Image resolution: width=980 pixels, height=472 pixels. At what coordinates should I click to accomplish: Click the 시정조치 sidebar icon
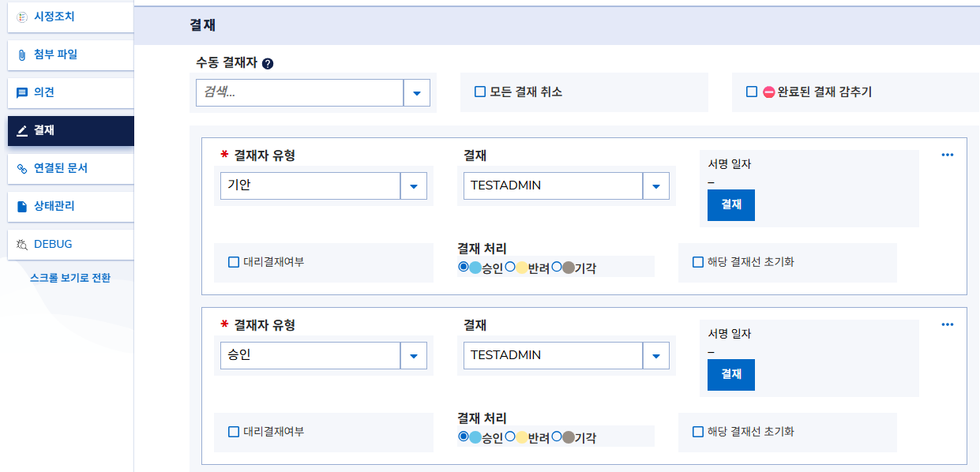[x=22, y=17]
